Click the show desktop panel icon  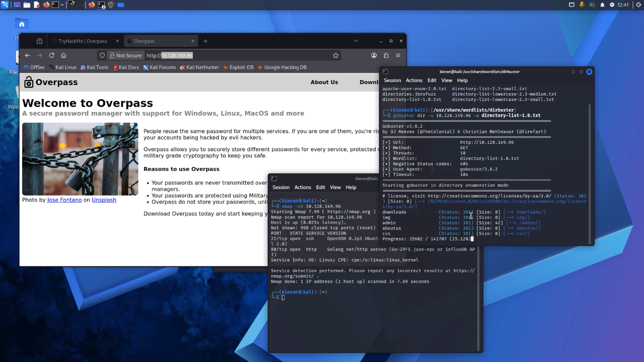coord(17,5)
